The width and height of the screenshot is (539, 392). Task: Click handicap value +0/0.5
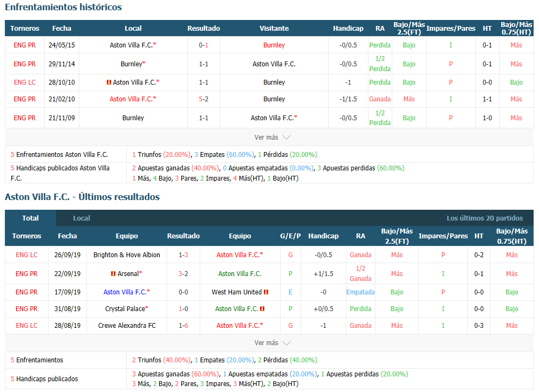pos(324,309)
